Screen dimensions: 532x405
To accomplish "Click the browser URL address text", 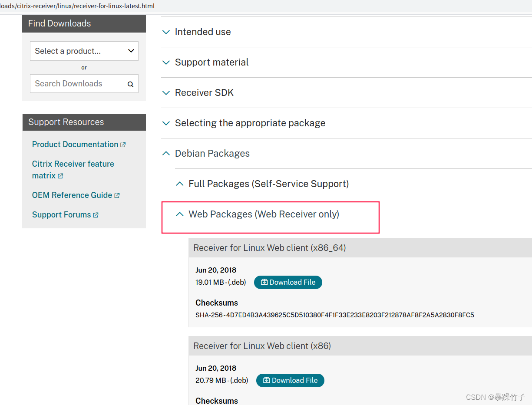I will tap(77, 6).
